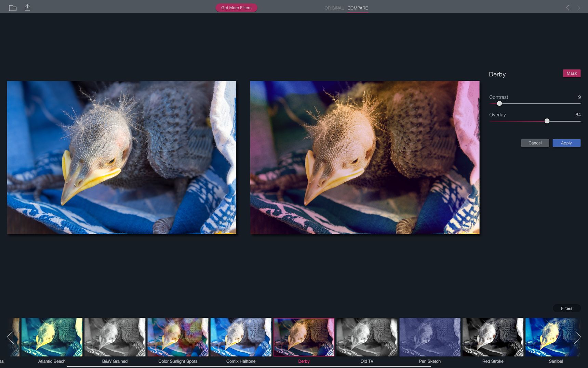Click the Overlay value 64
The image size is (588, 368).
click(578, 115)
